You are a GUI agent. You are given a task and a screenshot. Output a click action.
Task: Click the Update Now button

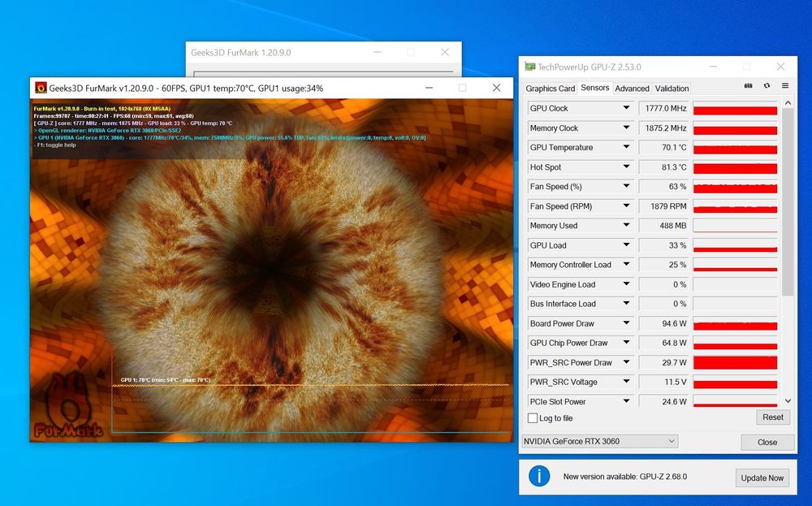762,478
